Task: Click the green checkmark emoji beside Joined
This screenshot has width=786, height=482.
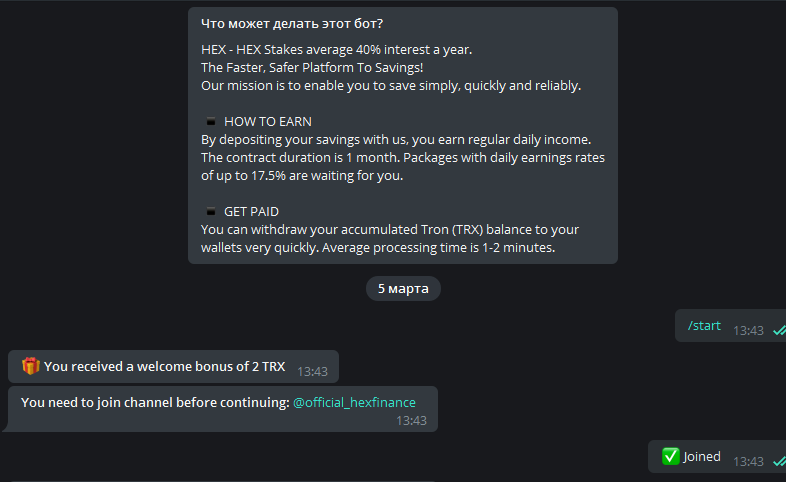Action: pyautogui.click(x=670, y=456)
